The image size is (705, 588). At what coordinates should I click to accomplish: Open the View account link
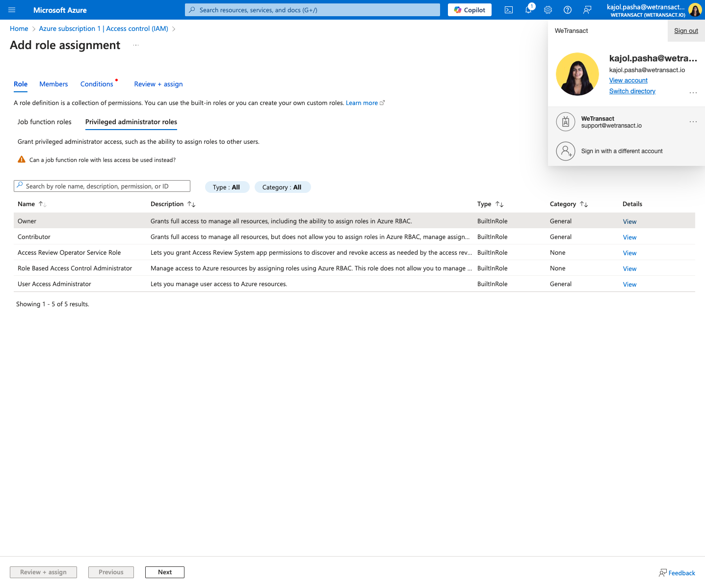point(628,80)
